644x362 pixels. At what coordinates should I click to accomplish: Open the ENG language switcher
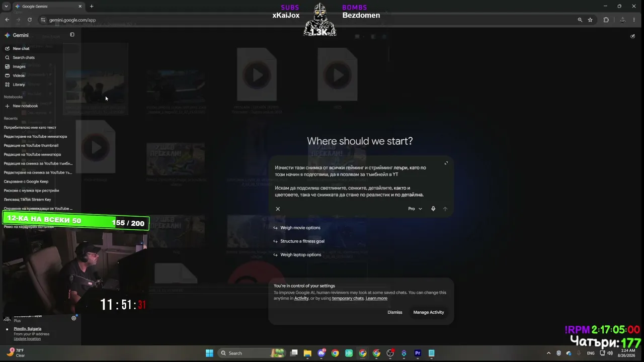pyautogui.click(x=591, y=353)
